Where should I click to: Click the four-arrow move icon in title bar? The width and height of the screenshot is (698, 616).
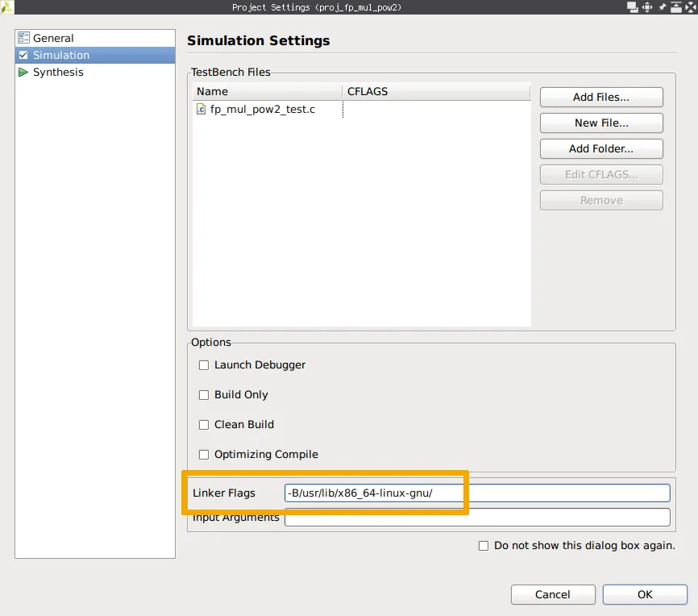point(646,7)
